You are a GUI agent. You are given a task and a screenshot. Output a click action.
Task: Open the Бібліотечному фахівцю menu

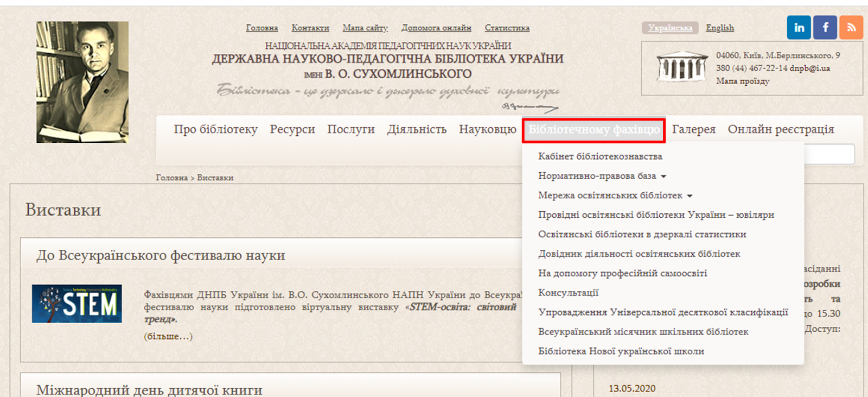point(594,130)
